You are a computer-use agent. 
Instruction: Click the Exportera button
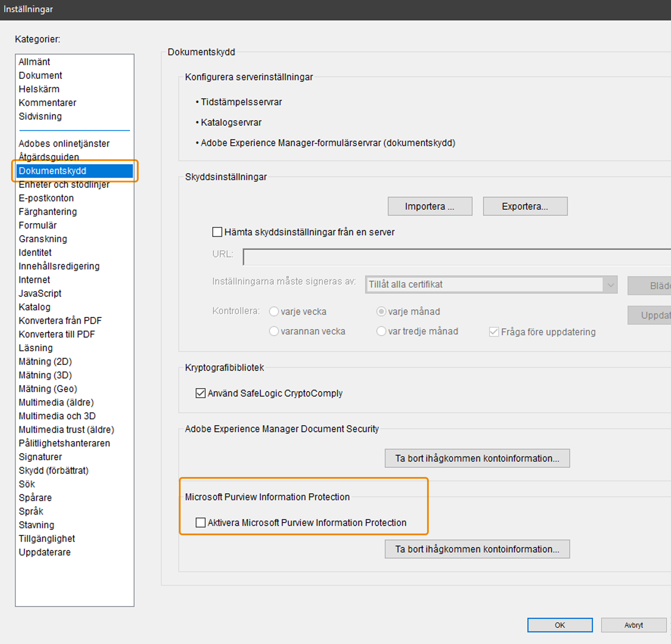525,206
